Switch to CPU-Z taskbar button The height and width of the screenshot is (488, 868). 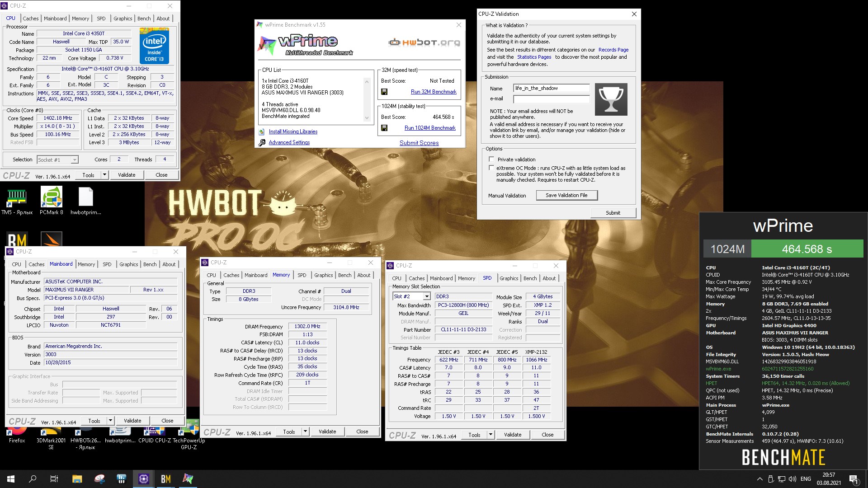(144, 479)
